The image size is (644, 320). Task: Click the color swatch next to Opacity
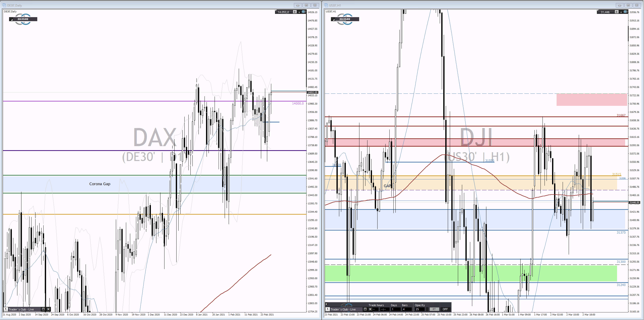tap(427, 309)
